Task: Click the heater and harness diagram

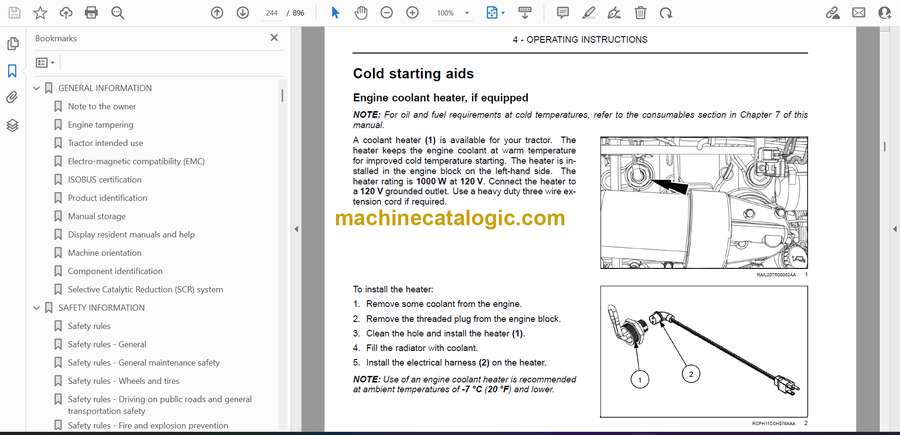Action: (x=704, y=352)
